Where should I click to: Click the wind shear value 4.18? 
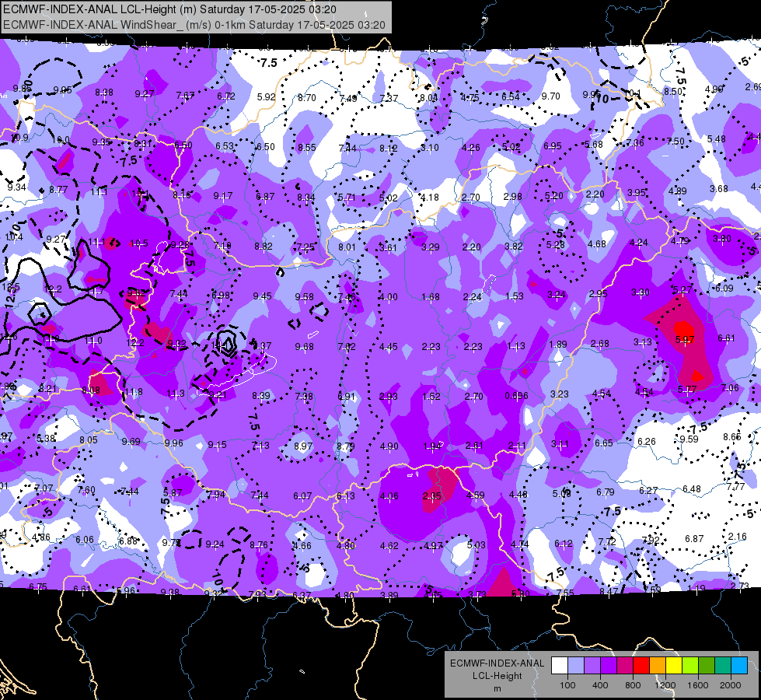pyautogui.click(x=430, y=198)
